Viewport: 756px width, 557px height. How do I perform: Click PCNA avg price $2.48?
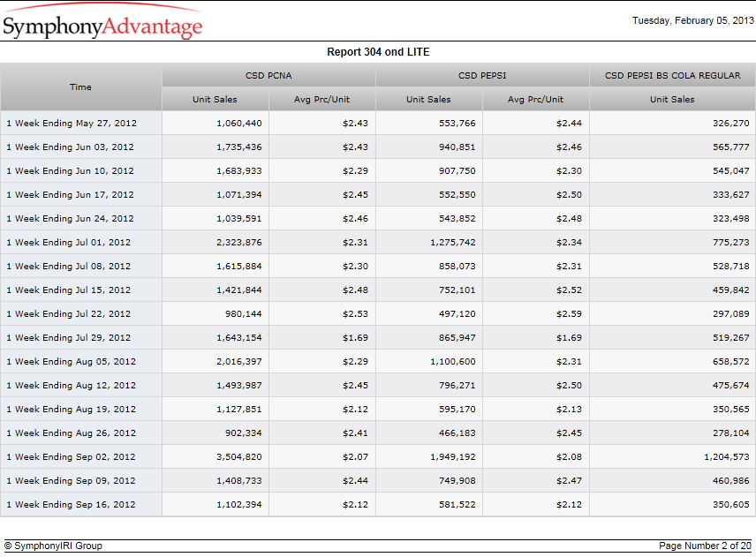[355, 290]
